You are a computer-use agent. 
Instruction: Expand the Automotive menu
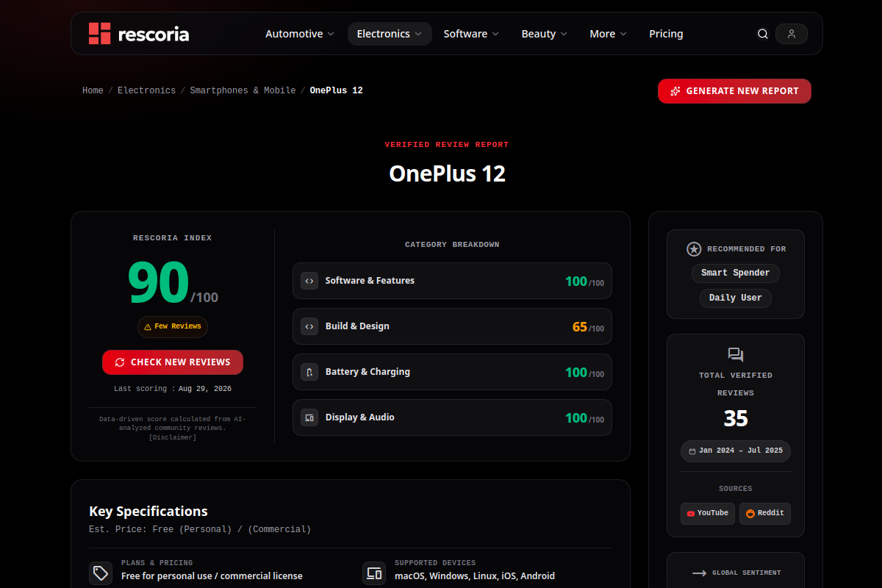coord(300,34)
